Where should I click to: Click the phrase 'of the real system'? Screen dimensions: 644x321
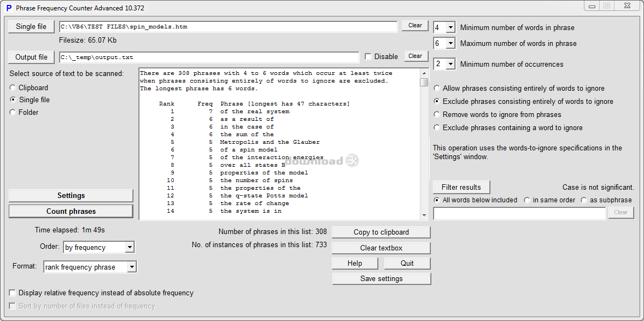[255, 112]
